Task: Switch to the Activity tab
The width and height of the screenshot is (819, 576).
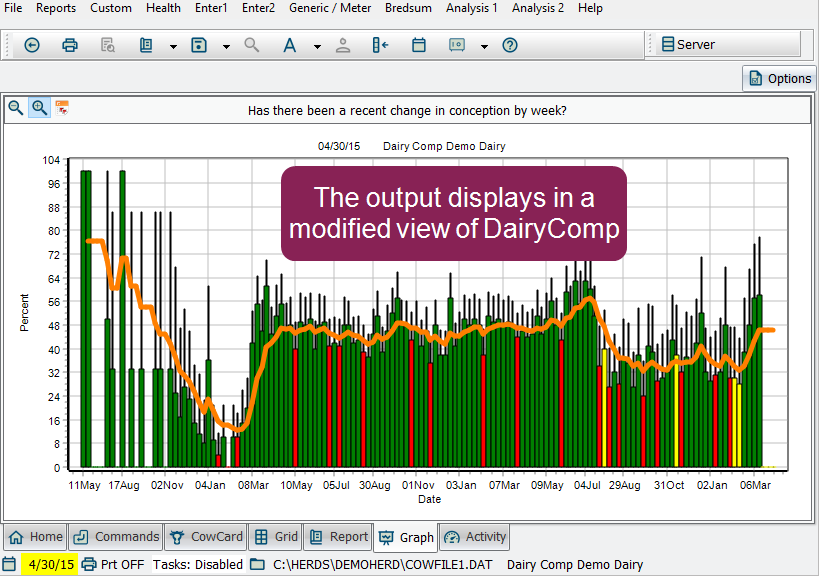Action: click(475, 537)
